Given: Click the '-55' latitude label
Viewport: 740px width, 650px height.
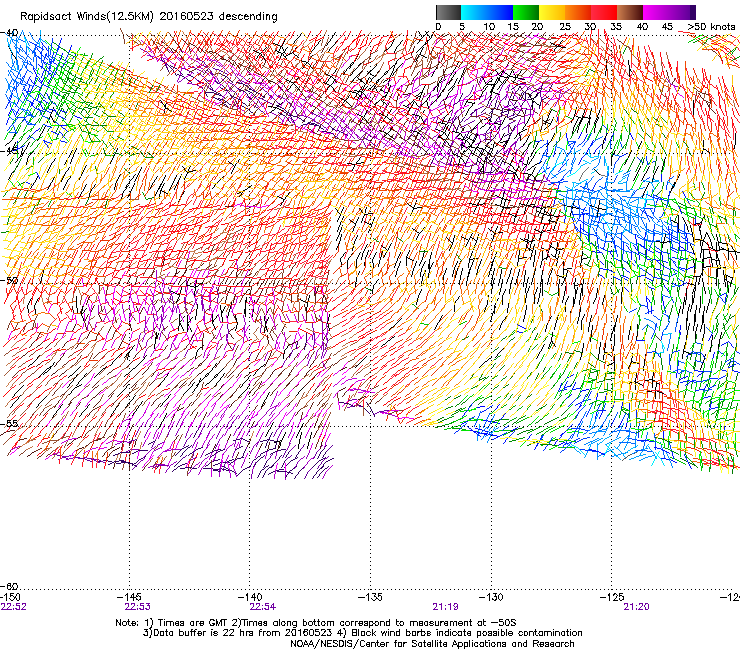Looking at the screenshot, I should (9, 423).
